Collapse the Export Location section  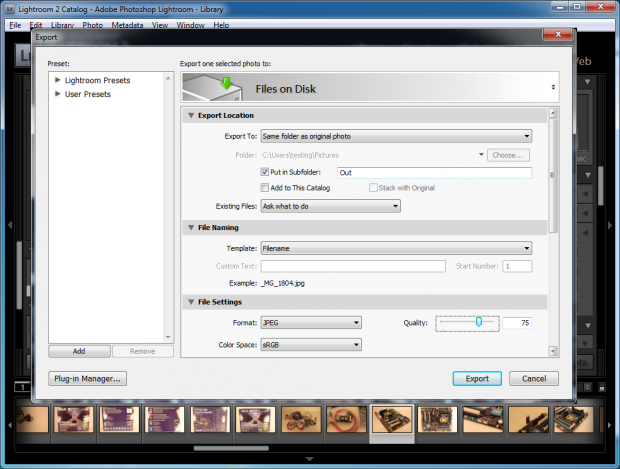(191, 115)
